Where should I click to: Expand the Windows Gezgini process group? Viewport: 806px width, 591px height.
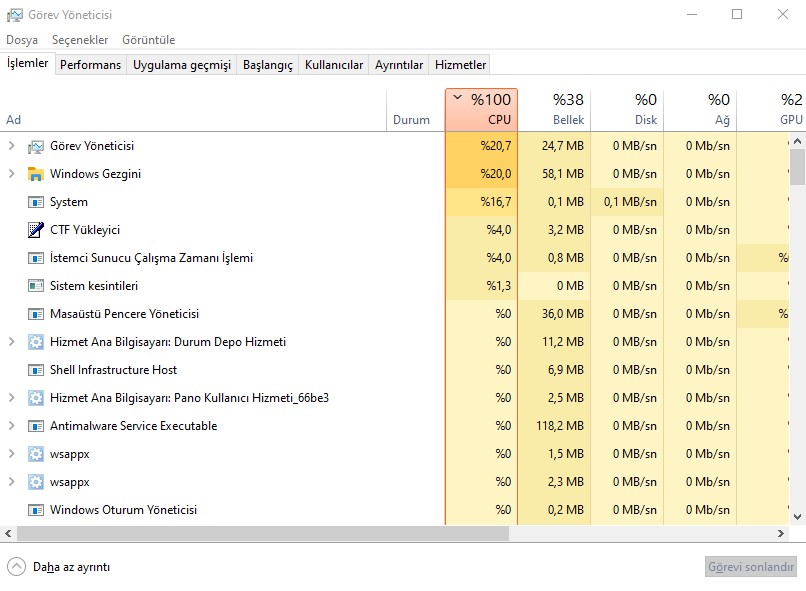(11, 174)
